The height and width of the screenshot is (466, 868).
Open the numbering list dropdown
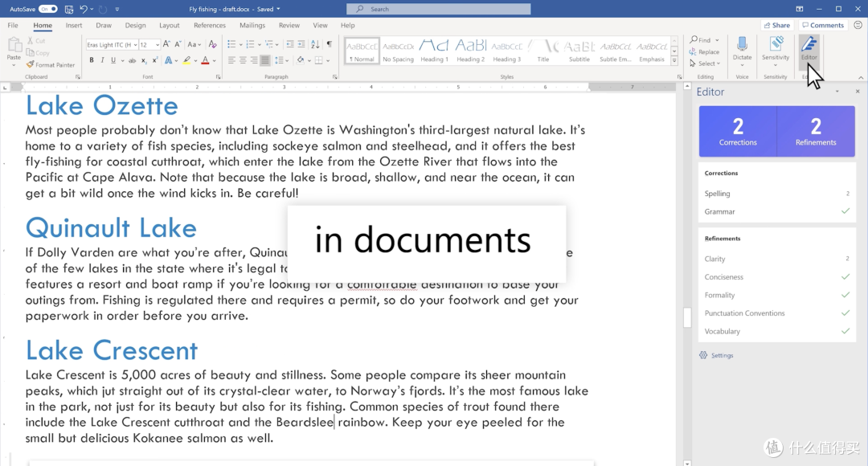click(x=259, y=44)
